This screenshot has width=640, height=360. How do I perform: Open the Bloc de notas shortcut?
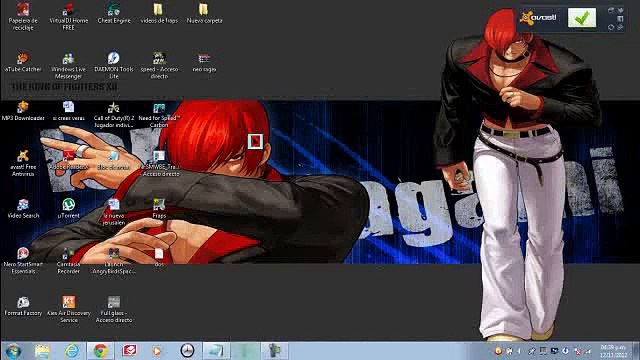(114, 160)
